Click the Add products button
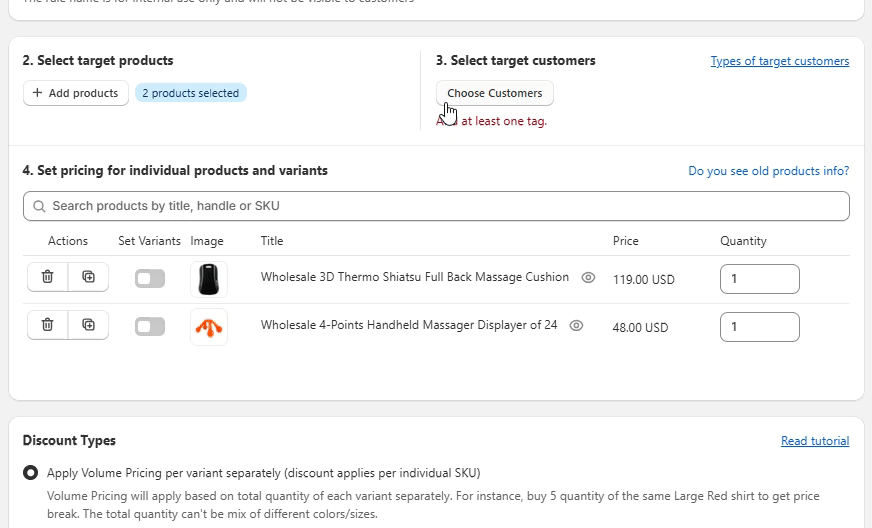This screenshot has height=528, width=872. [76, 93]
